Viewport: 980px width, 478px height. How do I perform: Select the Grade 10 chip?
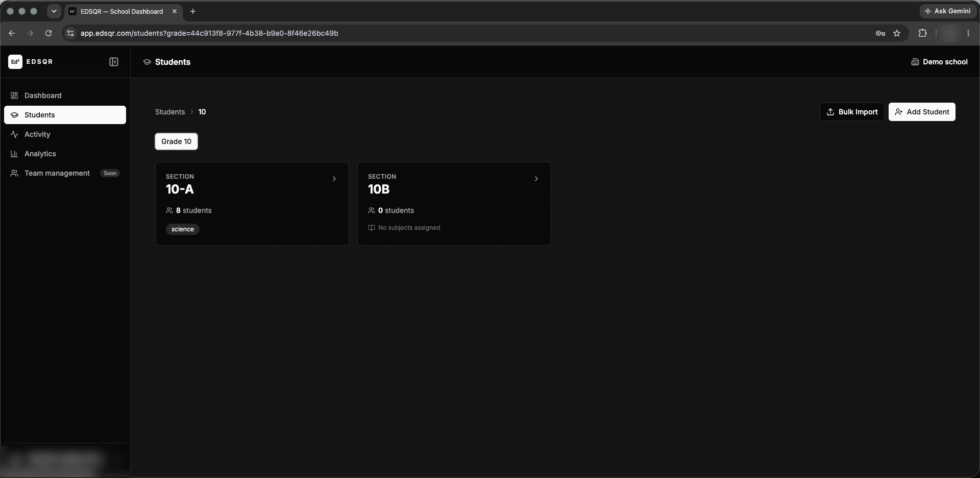[x=176, y=141]
